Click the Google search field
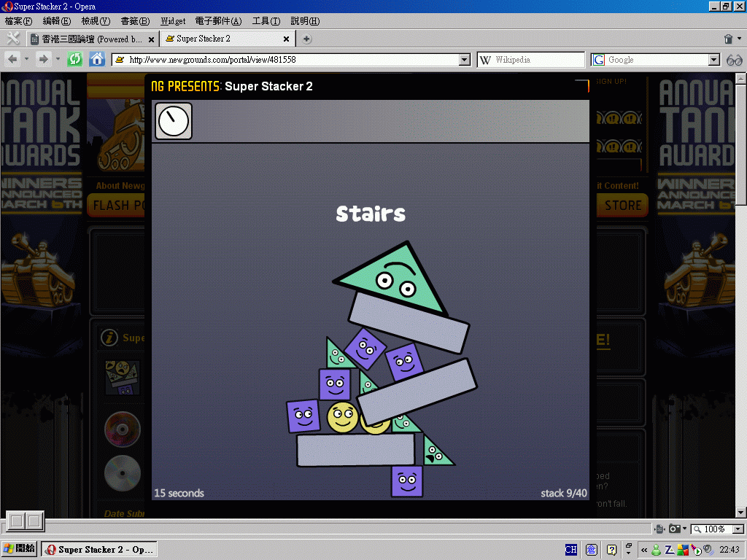Image resolution: width=747 pixels, height=560 pixels. click(656, 60)
